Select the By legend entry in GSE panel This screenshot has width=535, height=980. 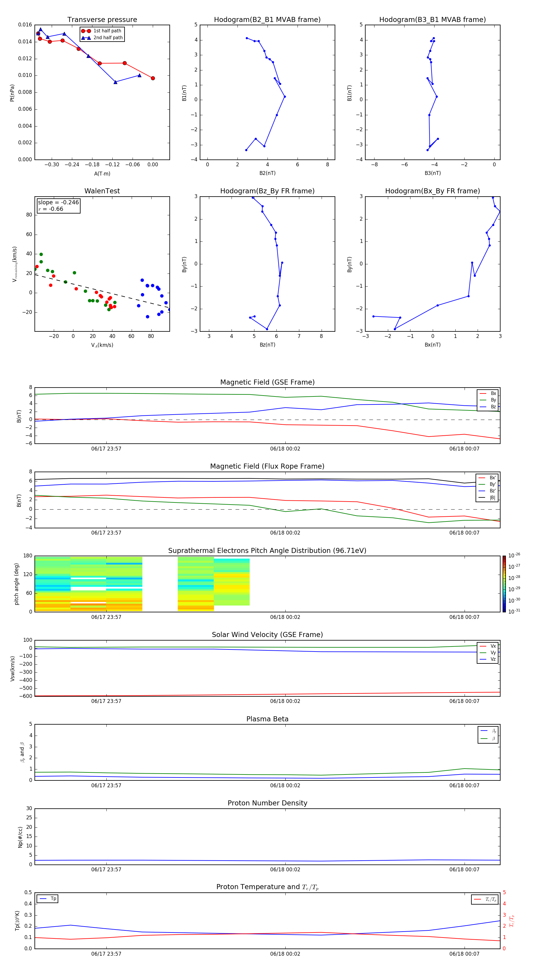point(488,400)
